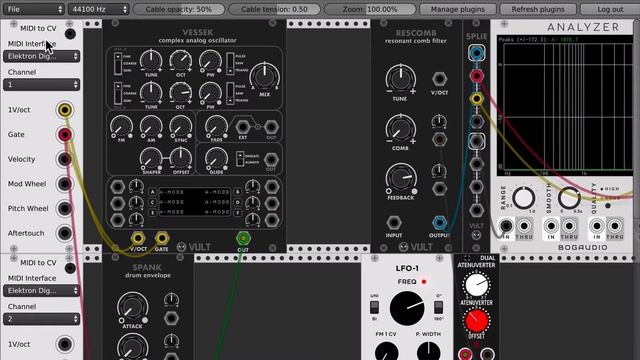
Task: Click the Manage plugins button
Action: click(458, 9)
